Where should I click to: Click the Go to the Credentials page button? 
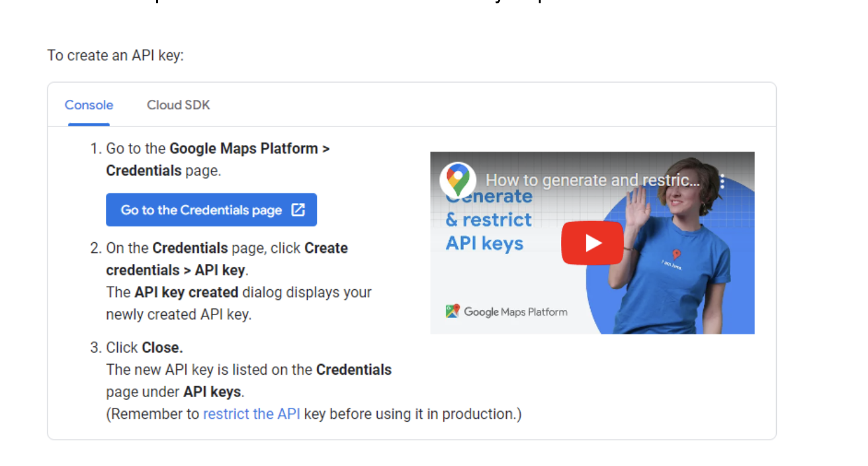211,210
